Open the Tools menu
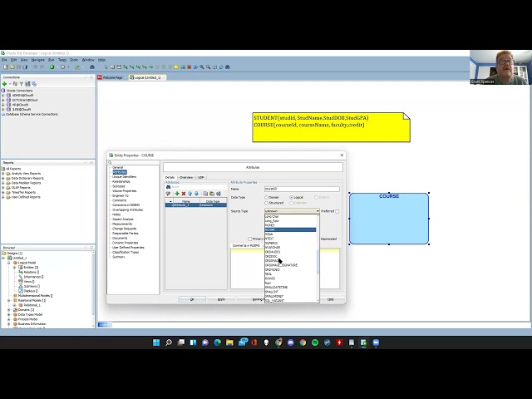Image resolution: width=532 pixels, height=399 pixels. [x=74, y=60]
